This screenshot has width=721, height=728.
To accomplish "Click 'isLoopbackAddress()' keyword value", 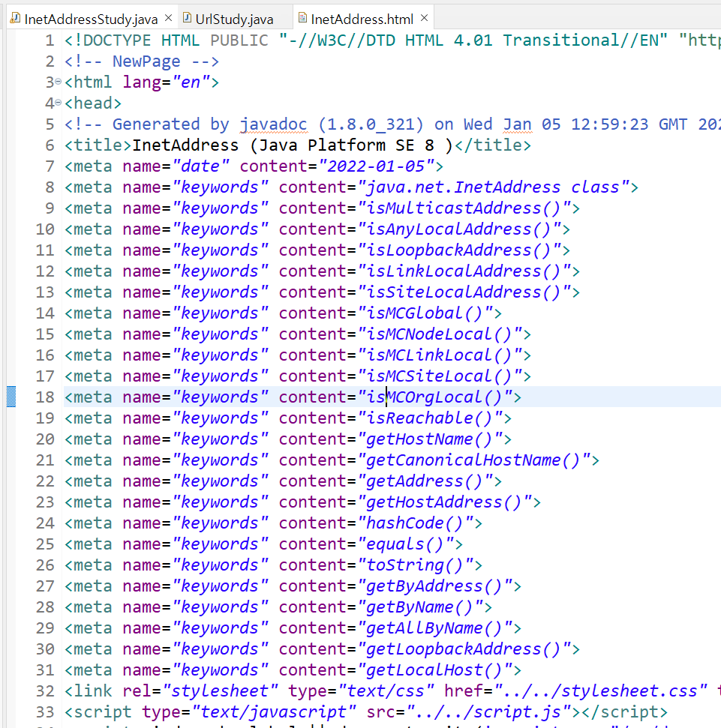I will 459,250.
